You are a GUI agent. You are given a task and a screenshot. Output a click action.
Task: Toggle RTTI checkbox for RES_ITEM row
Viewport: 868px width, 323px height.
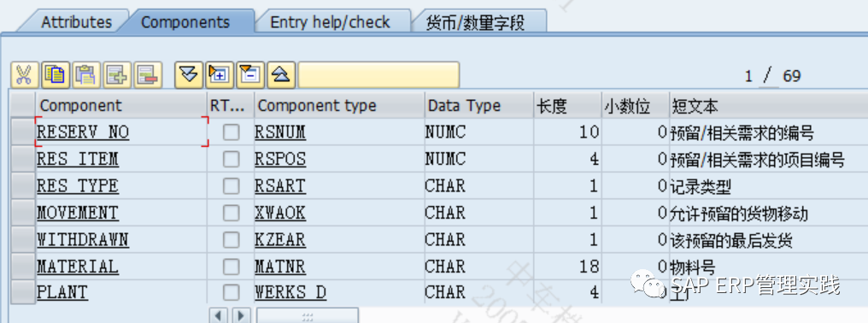coord(232,160)
